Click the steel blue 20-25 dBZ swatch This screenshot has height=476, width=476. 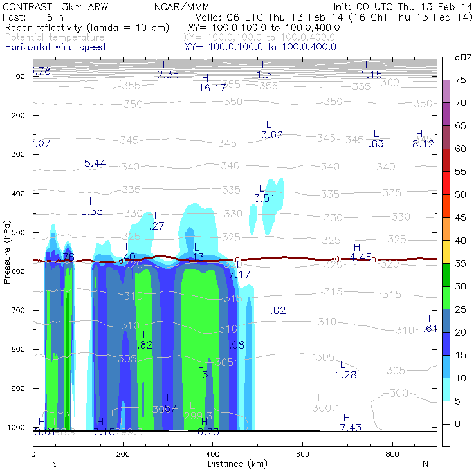446,320
